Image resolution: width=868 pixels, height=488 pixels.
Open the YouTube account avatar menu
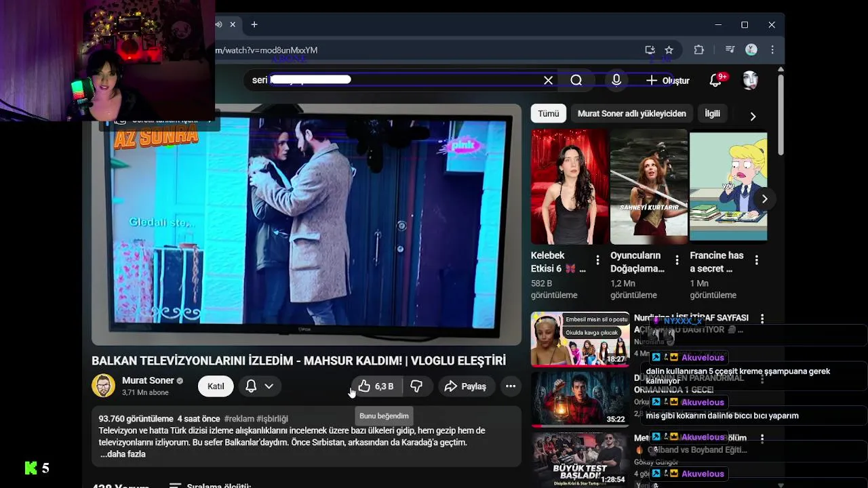click(750, 80)
